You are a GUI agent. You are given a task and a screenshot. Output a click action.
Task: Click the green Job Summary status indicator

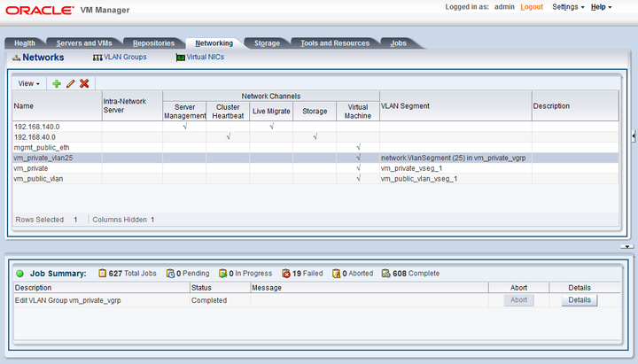coord(19,274)
